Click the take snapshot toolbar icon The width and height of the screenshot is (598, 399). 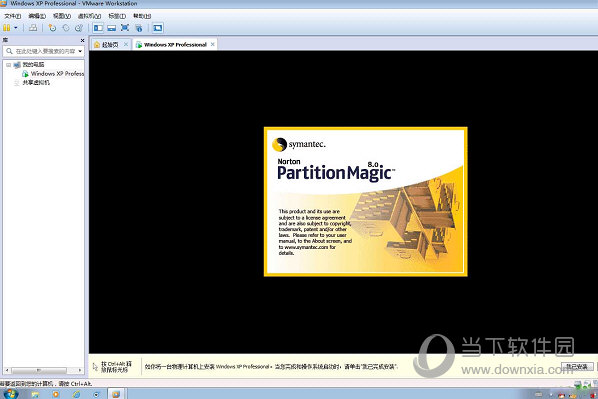pyautogui.click(x=52, y=28)
